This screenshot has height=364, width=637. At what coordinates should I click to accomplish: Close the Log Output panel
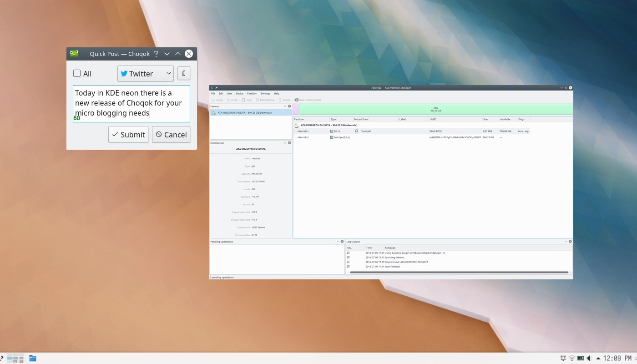[570, 242]
